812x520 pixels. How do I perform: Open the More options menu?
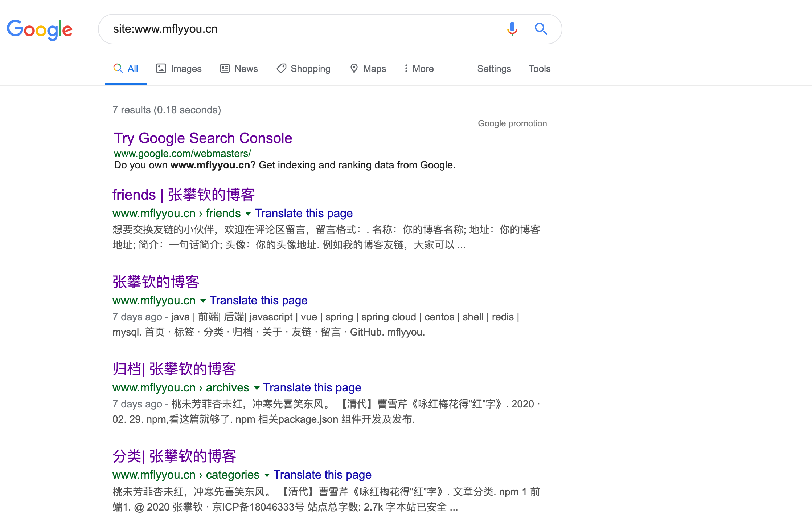(419, 69)
